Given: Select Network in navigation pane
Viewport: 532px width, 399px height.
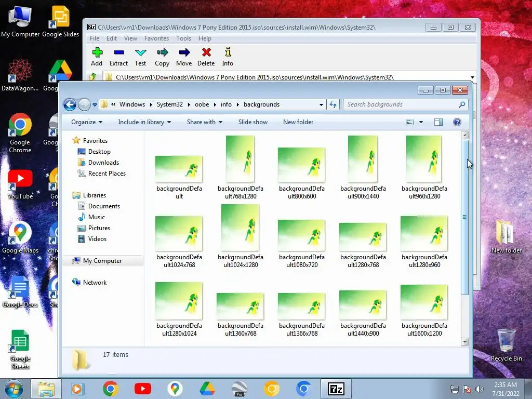Looking at the screenshot, I should pos(95,282).
